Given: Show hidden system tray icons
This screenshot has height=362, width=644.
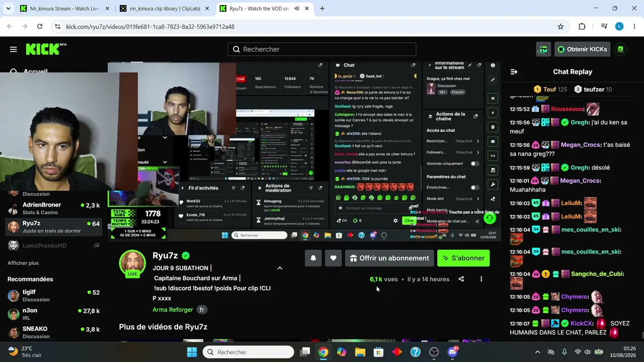Looking at the screenshot, I should (x=537, y=352).
